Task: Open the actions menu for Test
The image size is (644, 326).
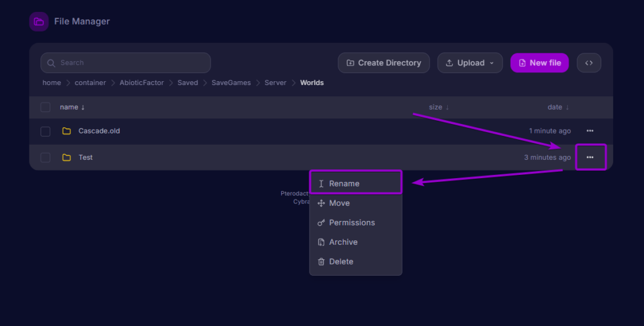Action: pos(590,157)
